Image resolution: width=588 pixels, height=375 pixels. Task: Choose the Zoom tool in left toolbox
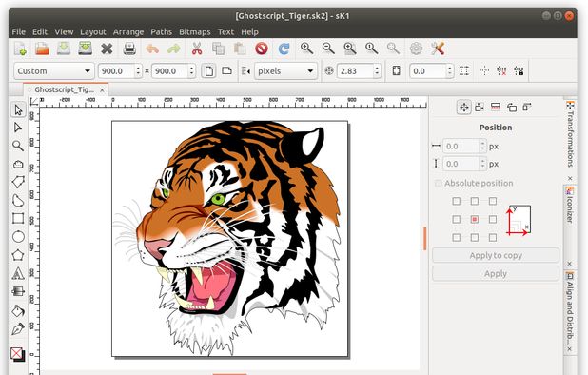click(x=18, y=146)
